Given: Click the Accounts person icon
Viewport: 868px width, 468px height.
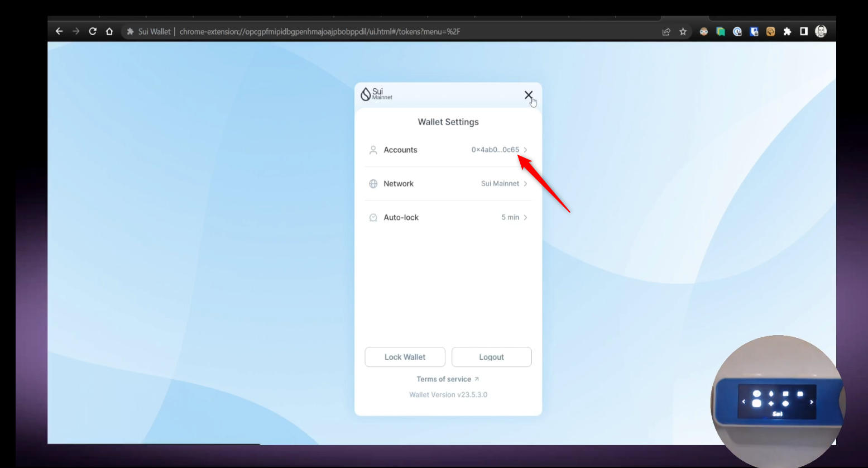Looking at the screenshot, I should tap(373, 150).
